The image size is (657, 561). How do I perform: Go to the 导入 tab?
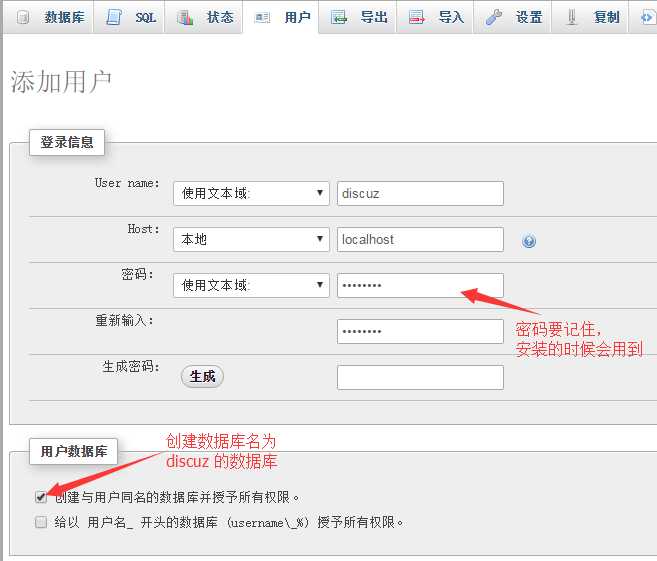click(x=435, y=17)
